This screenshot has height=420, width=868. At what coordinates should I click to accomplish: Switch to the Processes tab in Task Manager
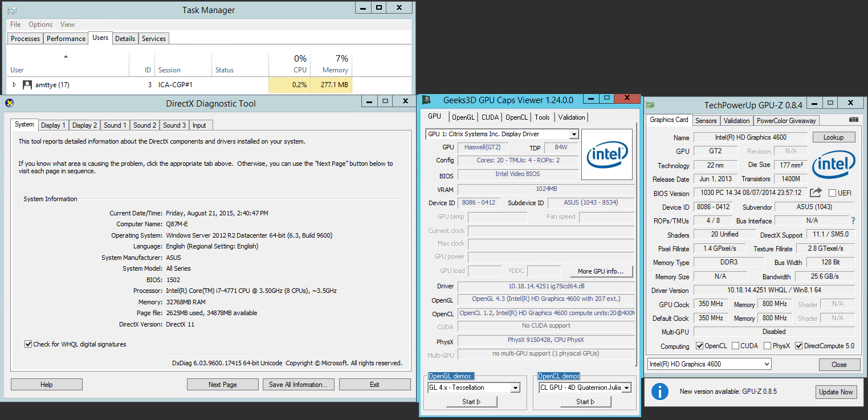point(26,39)
